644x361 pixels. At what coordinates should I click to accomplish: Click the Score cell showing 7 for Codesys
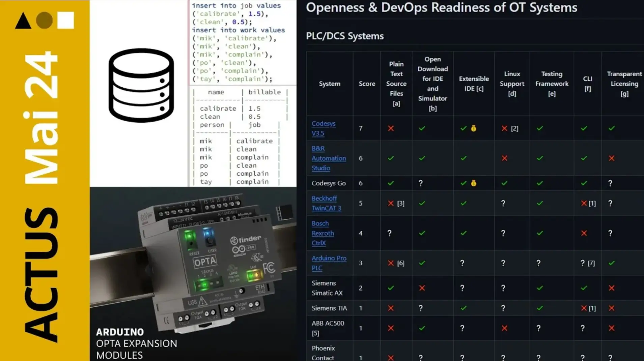click(361, 128)
